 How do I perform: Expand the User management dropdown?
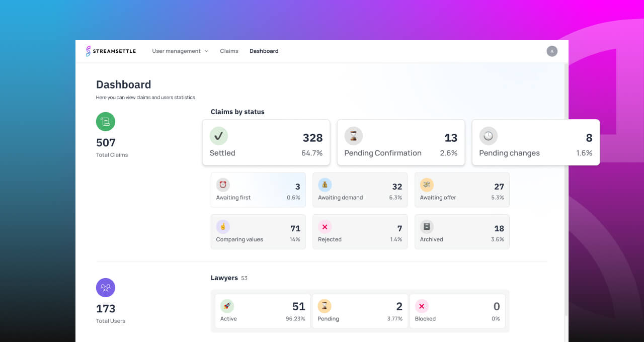pos(180,51)
